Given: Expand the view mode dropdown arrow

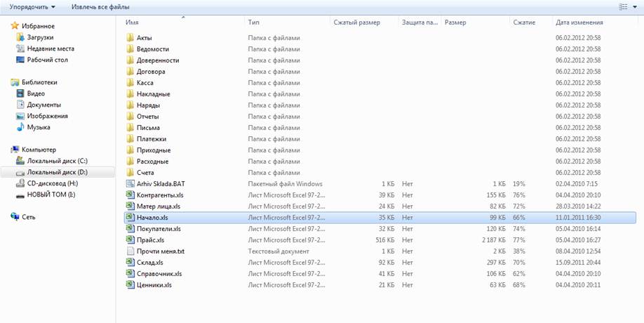Looking at the screenshot, I should tap(635, 7).
